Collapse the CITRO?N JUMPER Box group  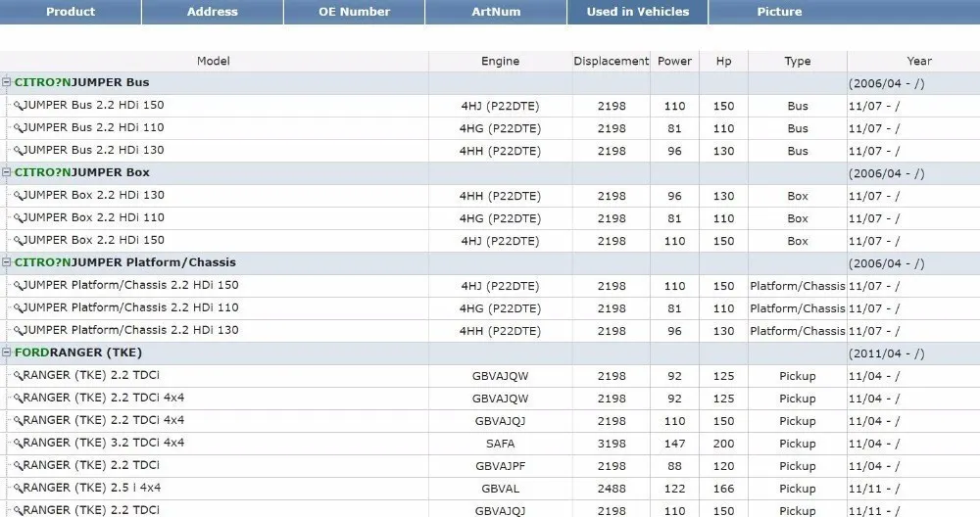6,171
